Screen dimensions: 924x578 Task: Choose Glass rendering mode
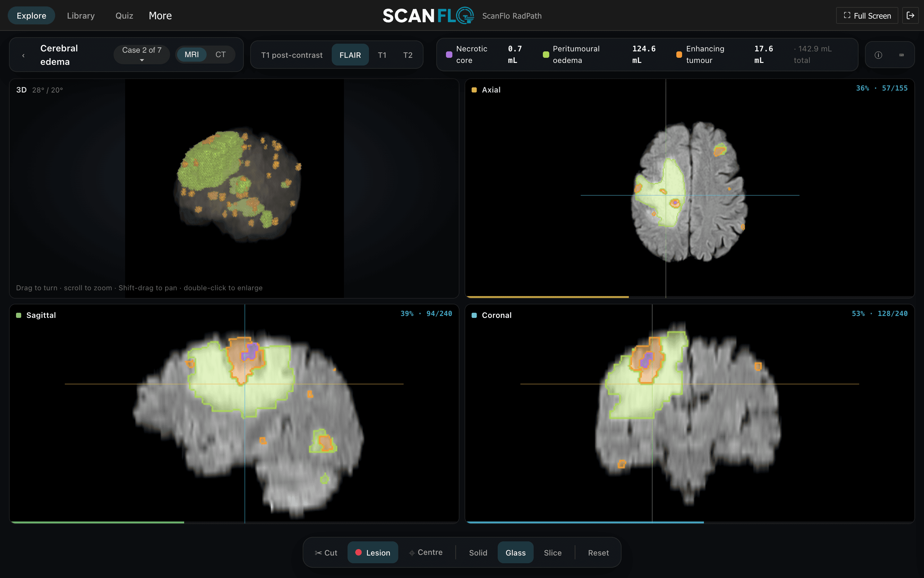click(516, 553)
